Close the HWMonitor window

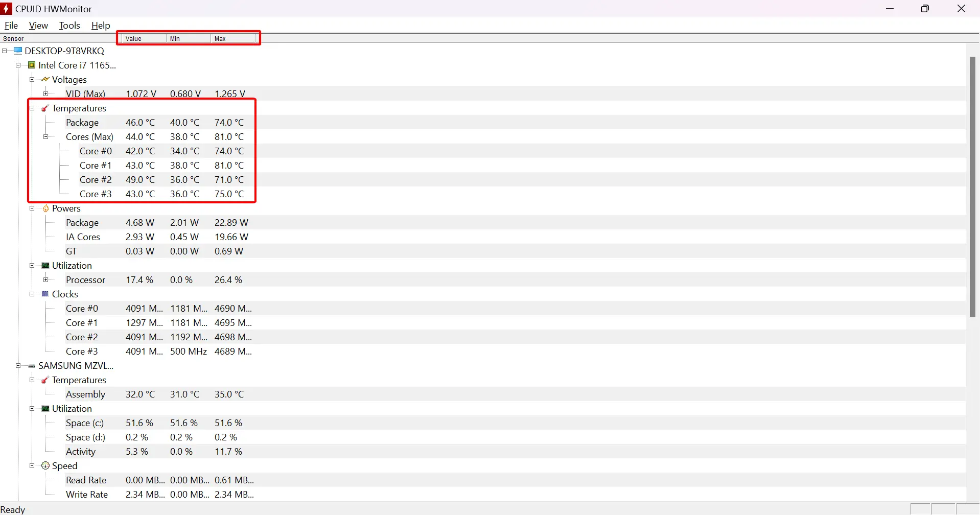coord(961,9)
